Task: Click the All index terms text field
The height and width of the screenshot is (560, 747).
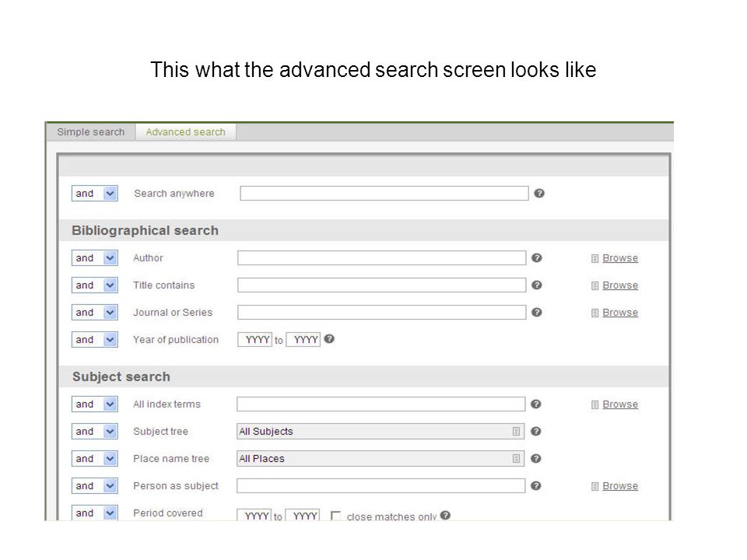Action: coord(381,404)
